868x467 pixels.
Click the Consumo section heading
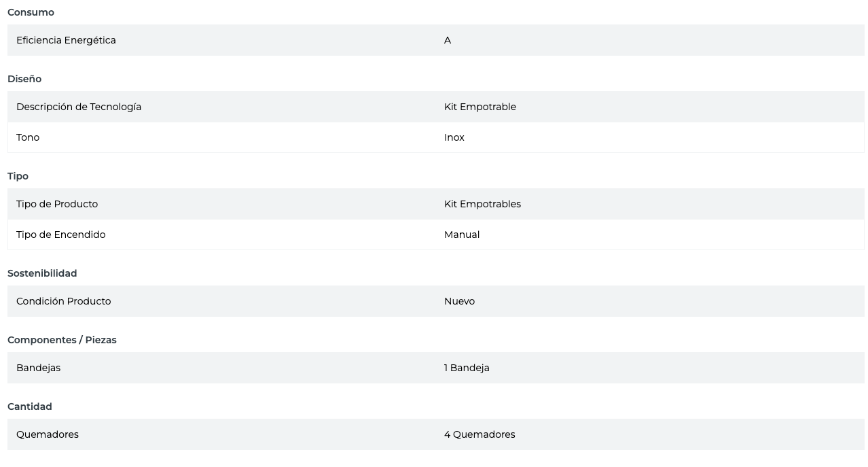(31, 12)
